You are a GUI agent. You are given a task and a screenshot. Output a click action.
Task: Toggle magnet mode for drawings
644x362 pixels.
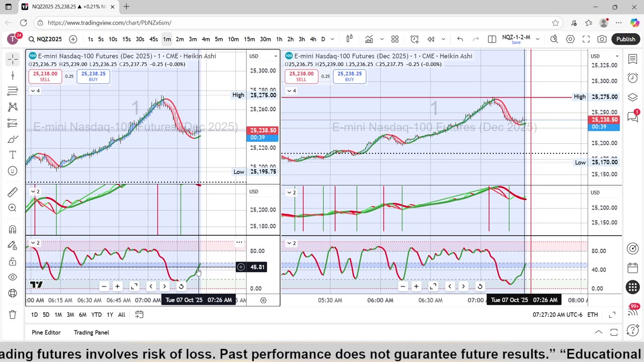[x=13, y=229]
